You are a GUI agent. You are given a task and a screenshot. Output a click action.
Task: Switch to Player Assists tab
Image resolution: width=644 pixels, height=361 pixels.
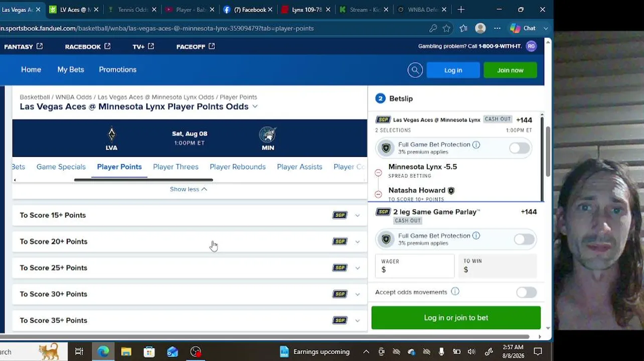coord(299,166)
